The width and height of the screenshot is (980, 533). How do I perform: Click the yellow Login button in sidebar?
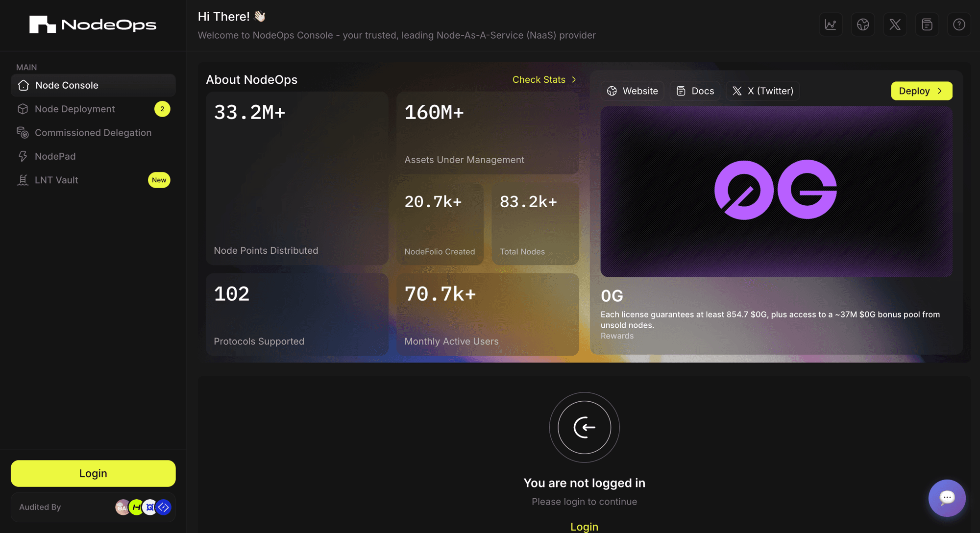pyautogui.click(x=93, y=473)
